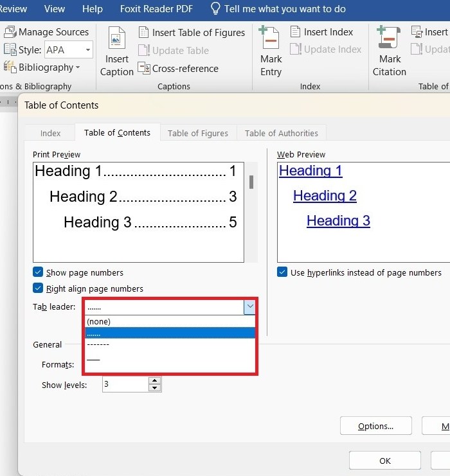The height and width of the screenshot is (476, 450).
Task: Choose (none) as tab leader
Action: [x=170, y=321]
